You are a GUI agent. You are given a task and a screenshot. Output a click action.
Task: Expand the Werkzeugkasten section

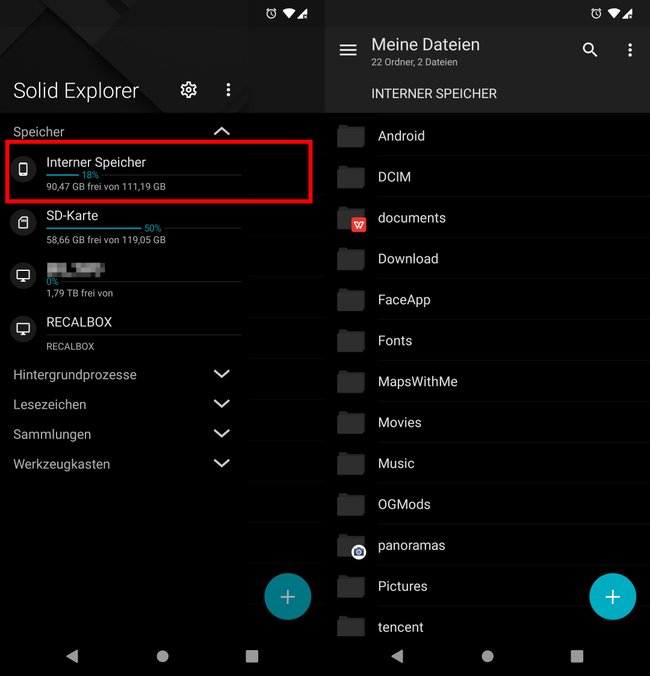click(x=222, y=463)
